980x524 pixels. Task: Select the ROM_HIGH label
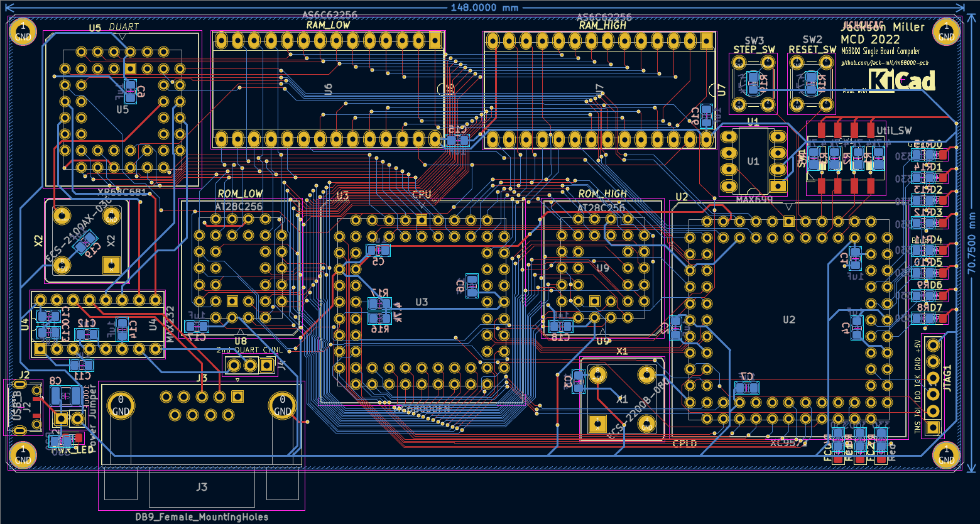(x=602, y=194)
